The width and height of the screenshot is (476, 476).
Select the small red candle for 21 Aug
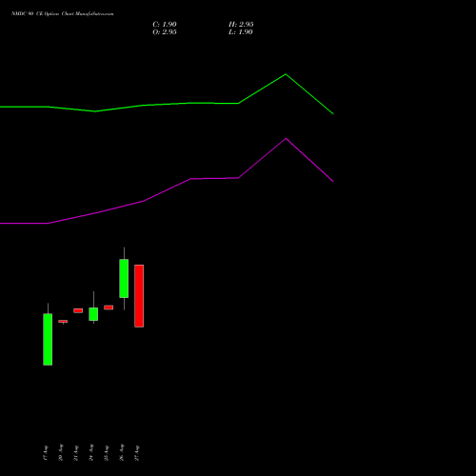click(x=78, y=310)
